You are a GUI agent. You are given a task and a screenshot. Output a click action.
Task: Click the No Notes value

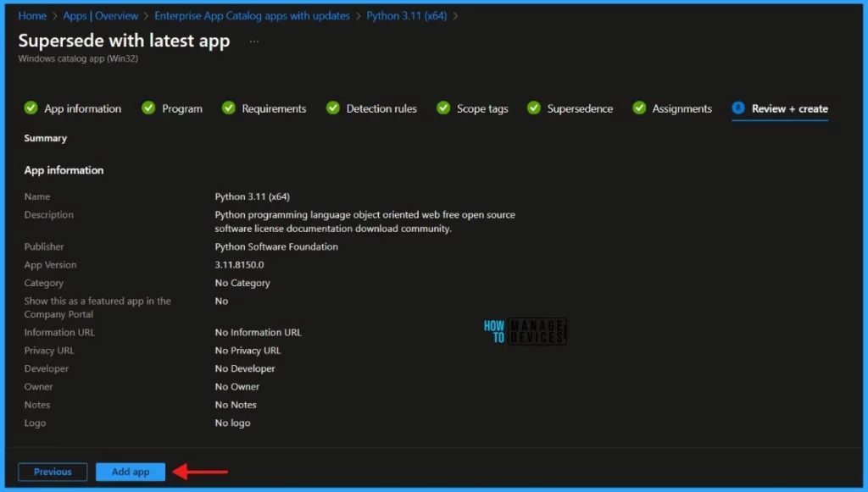(x=236, y=405)
